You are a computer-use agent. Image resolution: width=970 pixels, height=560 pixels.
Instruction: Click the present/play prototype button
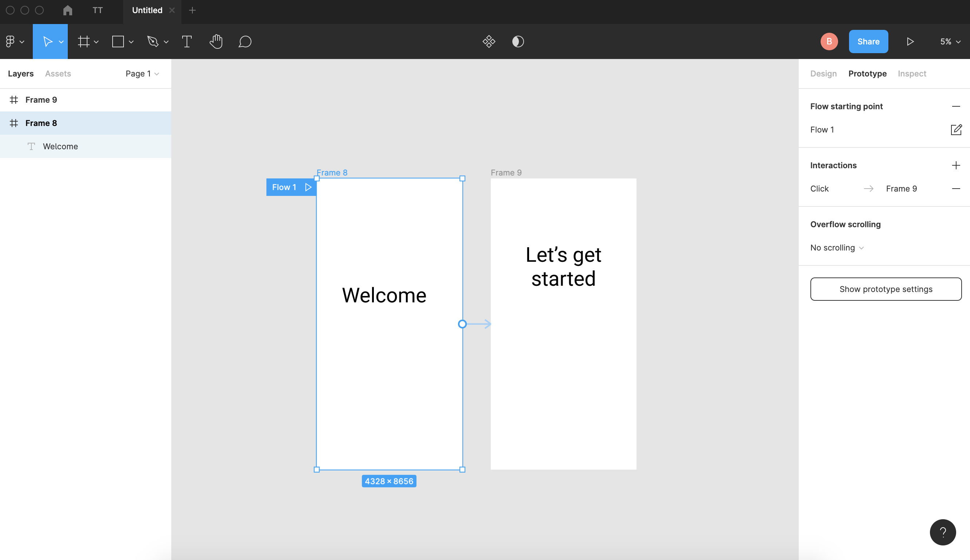pyautogui.click(x=911, y=42)
